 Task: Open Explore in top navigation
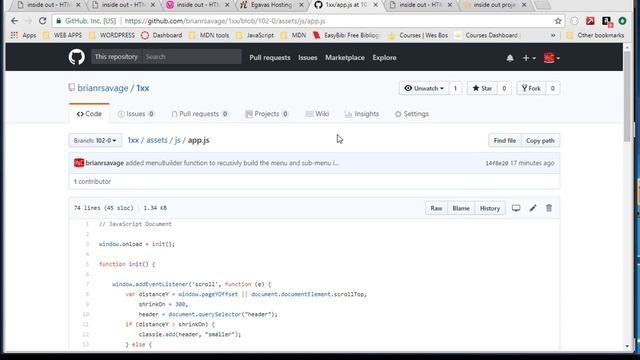click(x=384, y=58)
